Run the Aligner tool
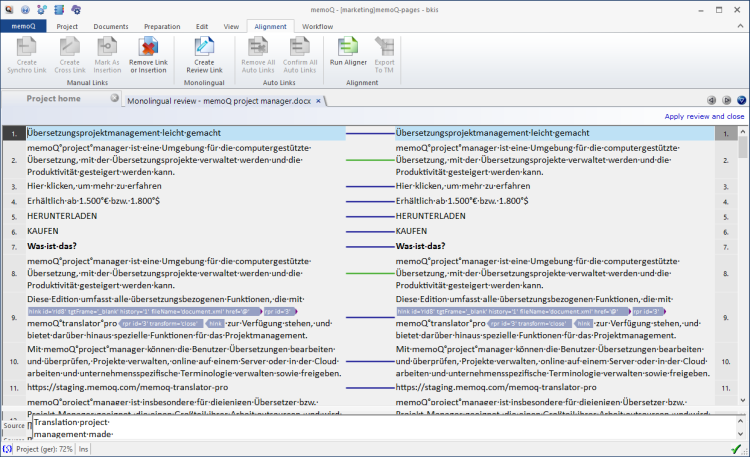Image resolution: width=750 pixels, height=457 pixels. click(349, 45)
